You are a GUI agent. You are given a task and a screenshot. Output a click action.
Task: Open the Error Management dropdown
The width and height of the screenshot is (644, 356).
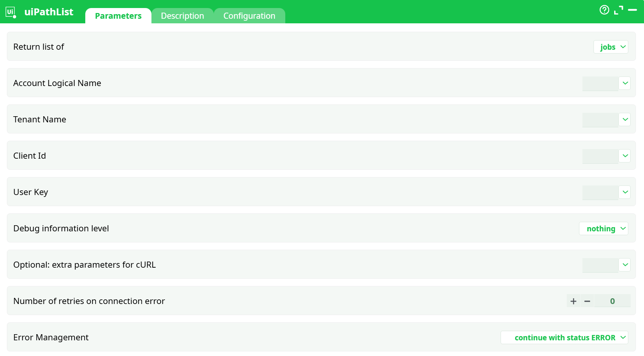[564, 337]
